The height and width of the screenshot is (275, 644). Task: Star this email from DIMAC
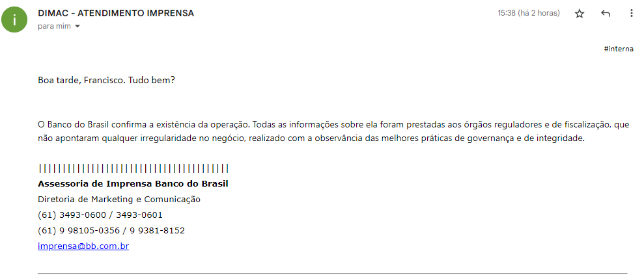579,14
